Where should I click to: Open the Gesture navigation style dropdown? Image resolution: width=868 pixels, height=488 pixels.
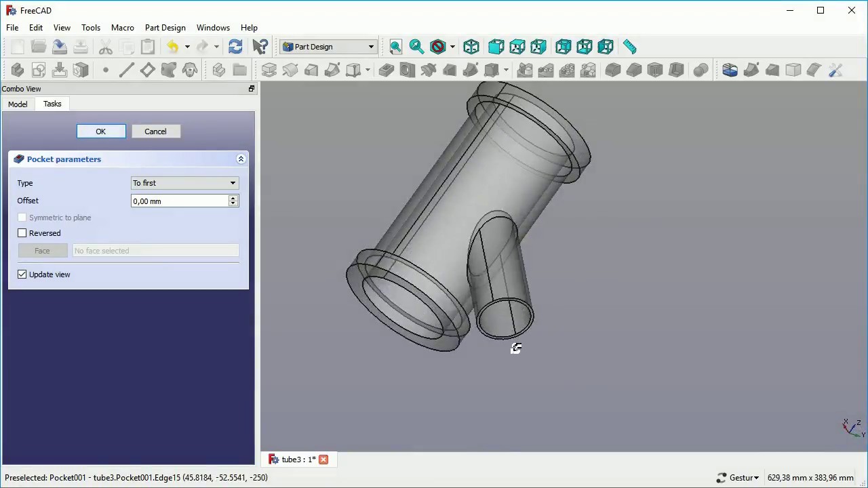point(737,478)
